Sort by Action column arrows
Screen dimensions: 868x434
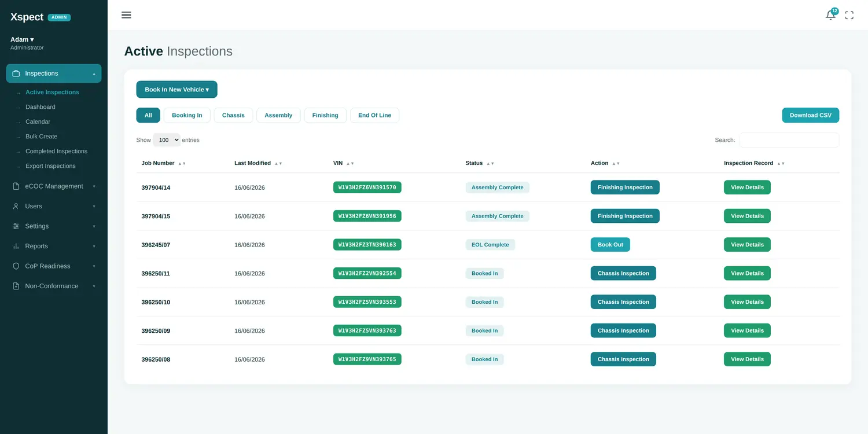click(616, 164)
